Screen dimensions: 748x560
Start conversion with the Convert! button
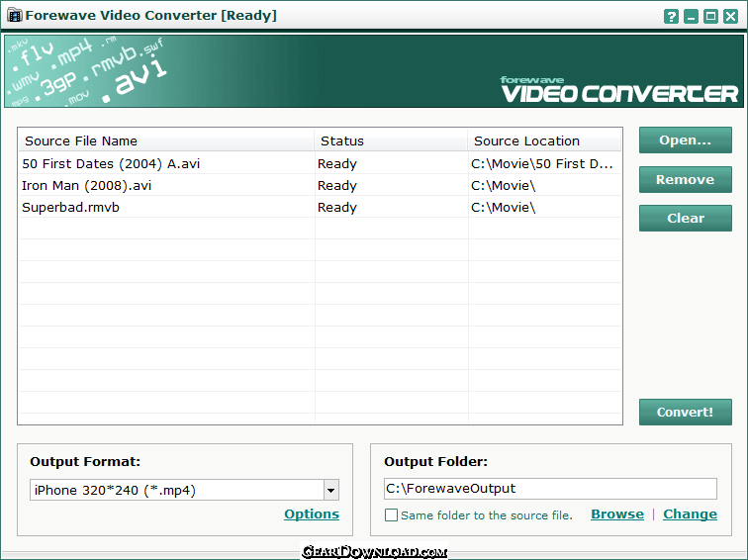point(685,413)
